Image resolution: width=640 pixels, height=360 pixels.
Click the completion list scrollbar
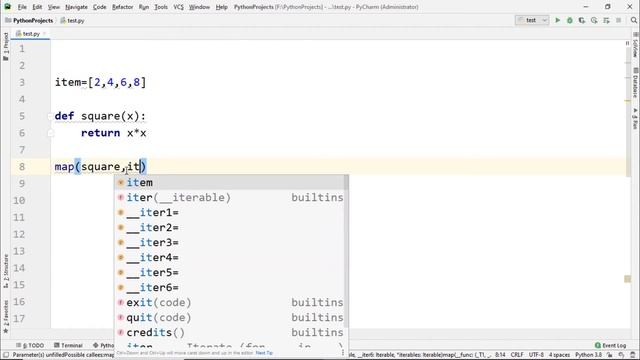[347, 251]
